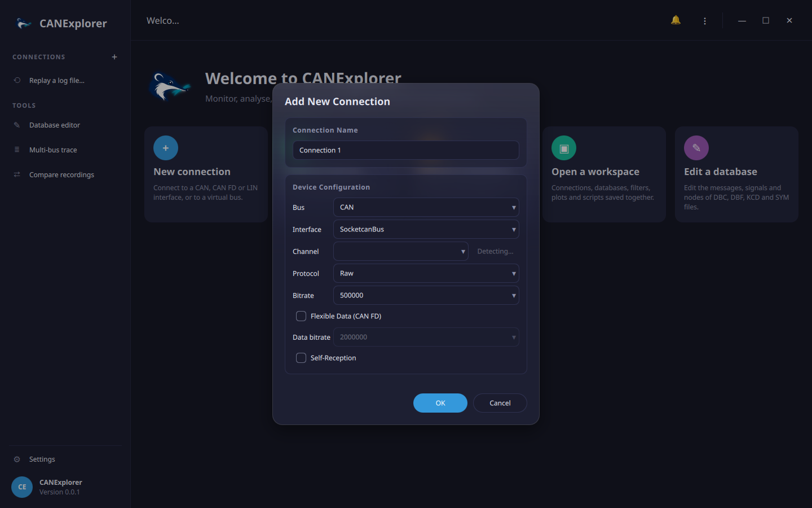Close the CANExplorer window

[x=789, y=21]
